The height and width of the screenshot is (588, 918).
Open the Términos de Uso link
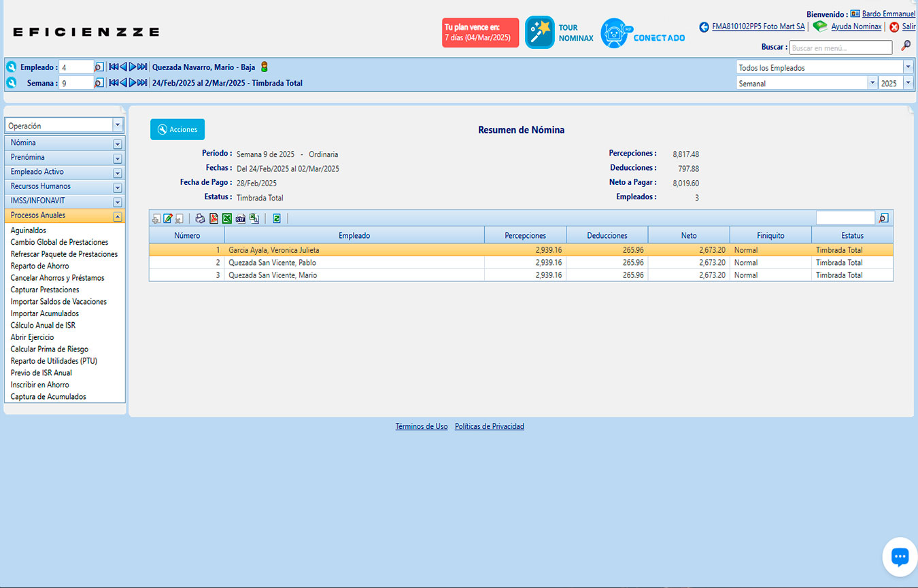pyautogui.click(x=422, y=427)
